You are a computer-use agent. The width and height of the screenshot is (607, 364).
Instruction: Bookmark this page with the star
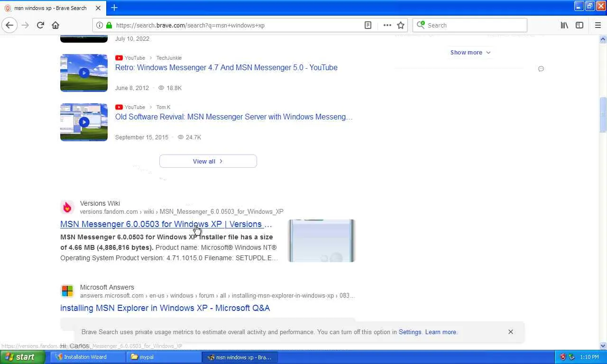click(x=401, y=25)
